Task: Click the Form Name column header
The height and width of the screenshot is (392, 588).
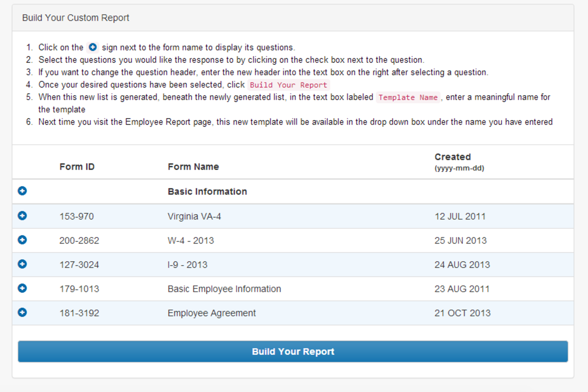Action: click(x=193, y=167)
